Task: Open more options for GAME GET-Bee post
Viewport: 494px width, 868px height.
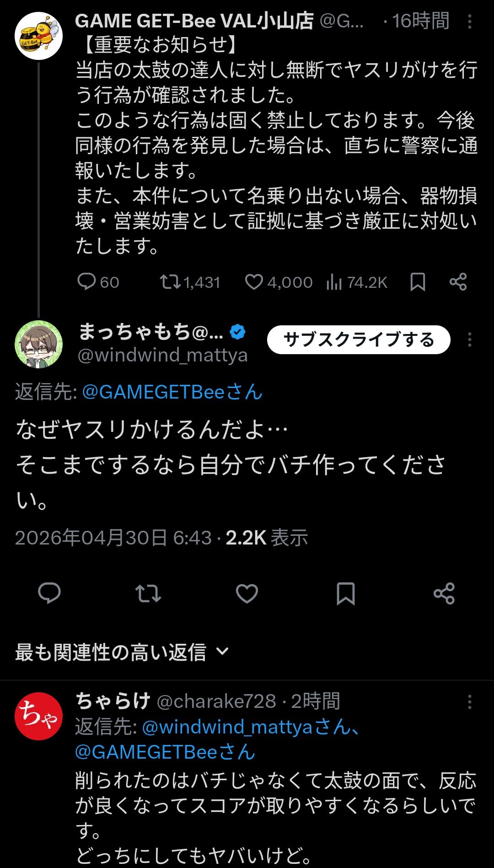Action: [x=470, y=22]
